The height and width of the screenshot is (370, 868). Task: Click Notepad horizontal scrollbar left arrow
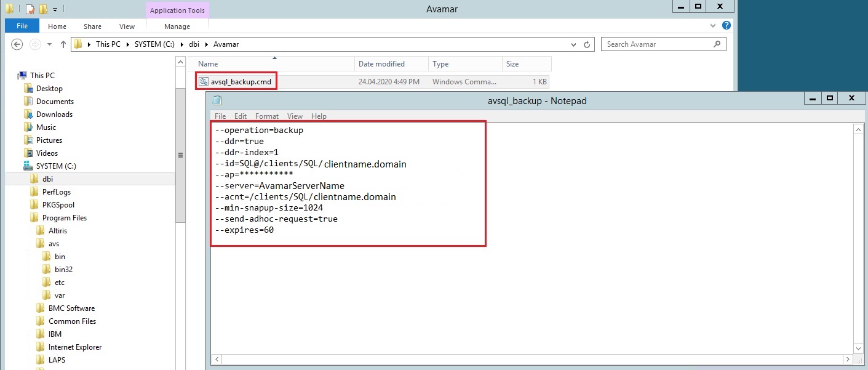point(217,359)
